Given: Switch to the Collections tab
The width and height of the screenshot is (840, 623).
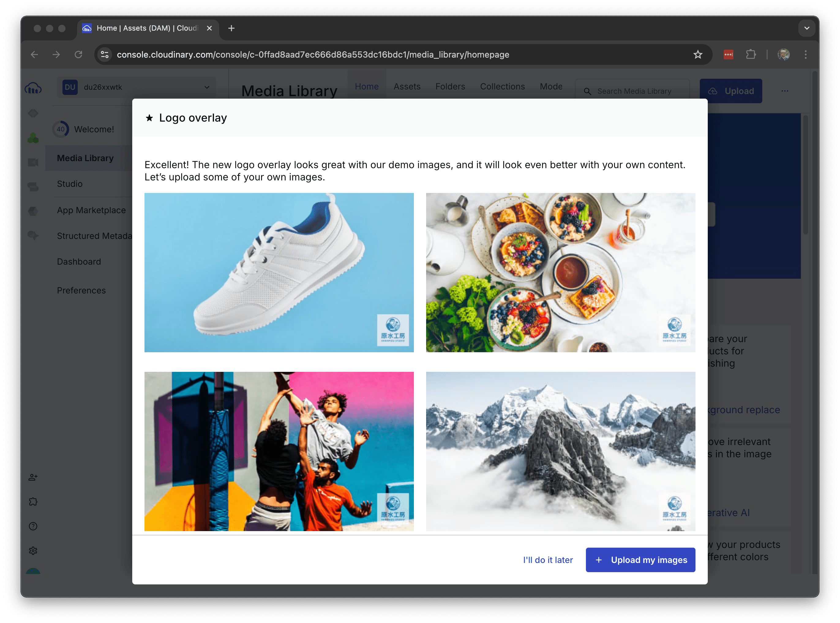Looking at the screenshot, I should coord(502,86).
